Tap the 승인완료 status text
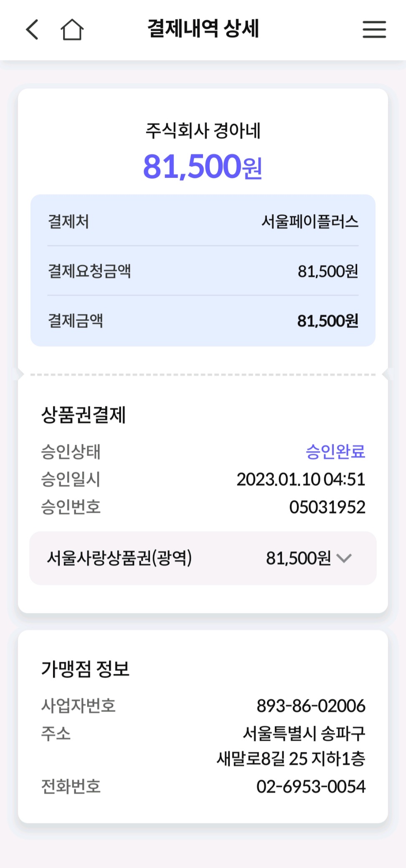The height and width of the screenshot is (868, 406). pyautogui.click(x=335, y=452)
